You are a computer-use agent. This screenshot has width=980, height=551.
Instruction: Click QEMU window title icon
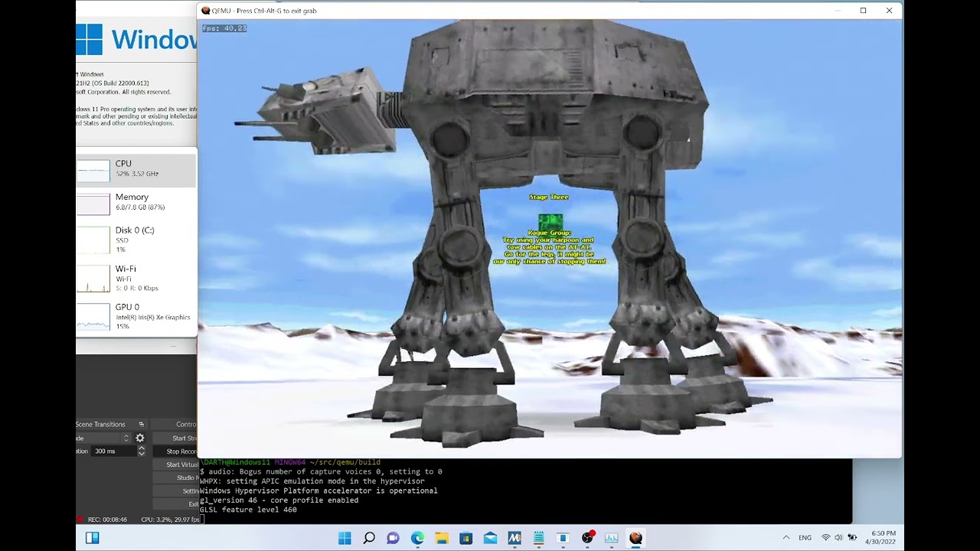pyautogui.click(x=205, y=11)
